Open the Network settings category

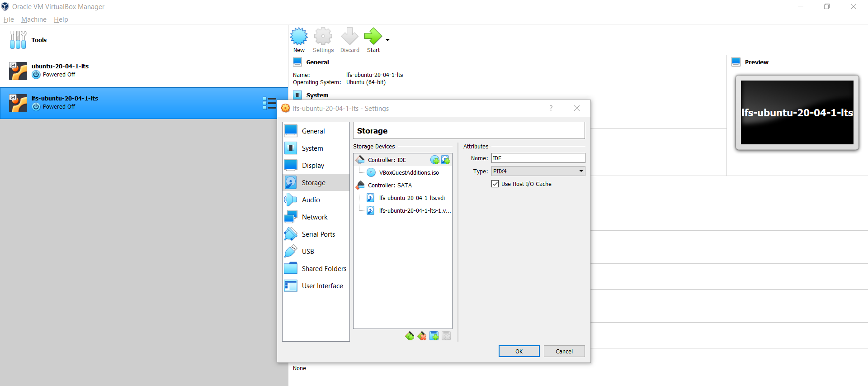(316, 217)
